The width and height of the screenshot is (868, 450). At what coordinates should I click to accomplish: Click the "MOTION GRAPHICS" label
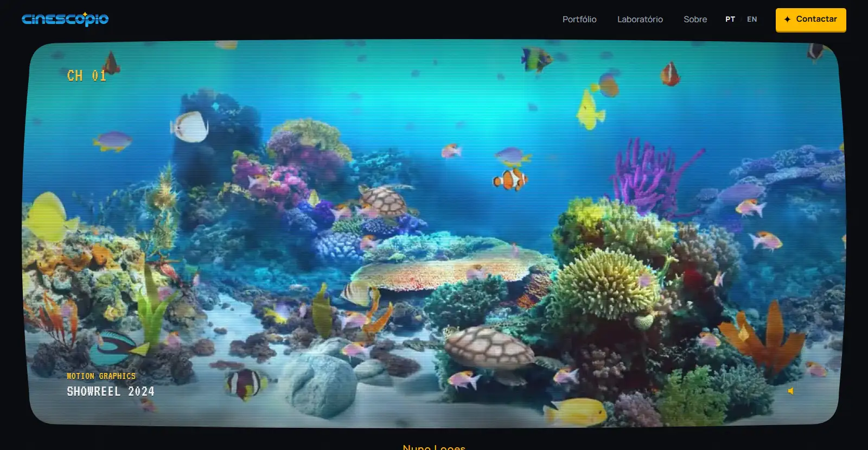101,376
